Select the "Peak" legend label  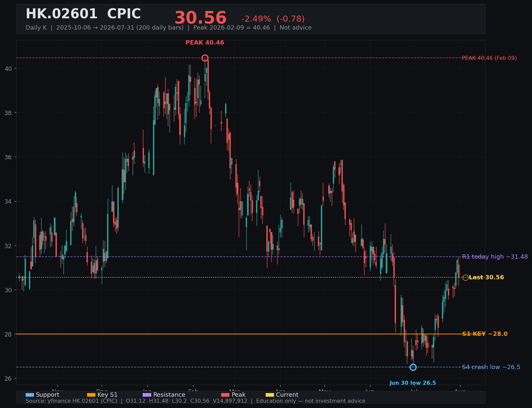point(238,395)
